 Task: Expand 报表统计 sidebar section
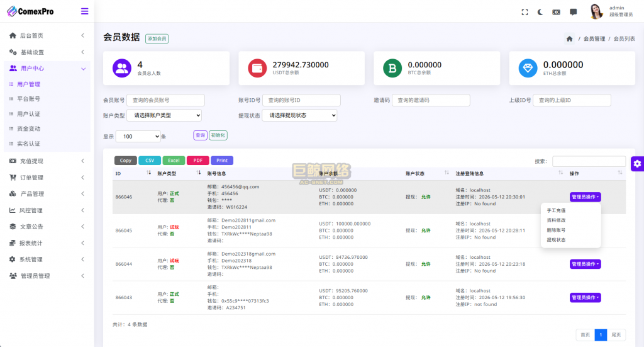47,243
